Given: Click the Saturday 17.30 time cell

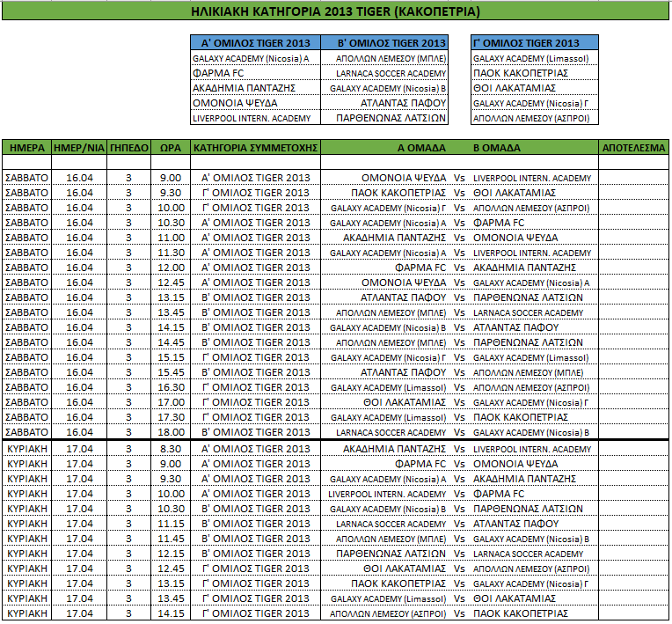Looking at the screenshot, I should 171,417.
